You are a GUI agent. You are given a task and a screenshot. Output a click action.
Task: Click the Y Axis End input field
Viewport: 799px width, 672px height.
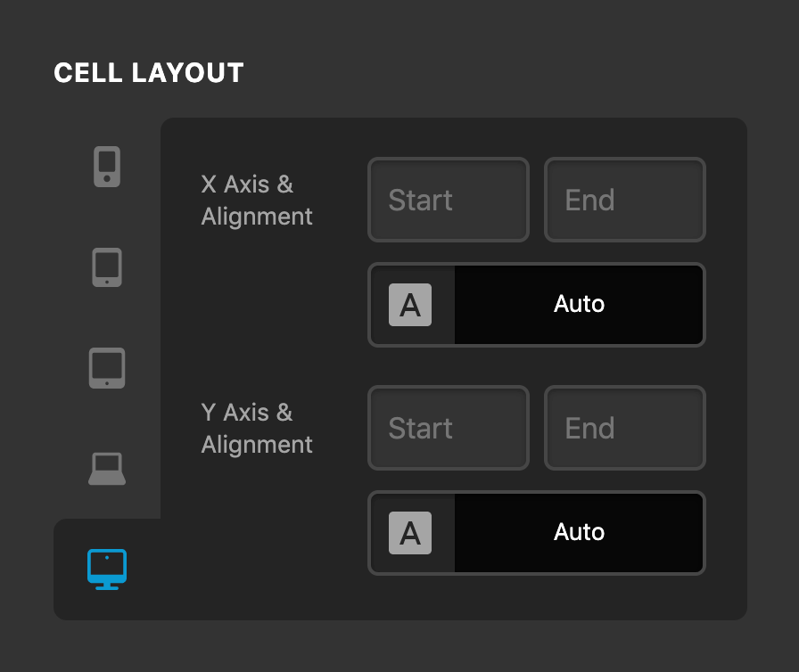point(625,428)
